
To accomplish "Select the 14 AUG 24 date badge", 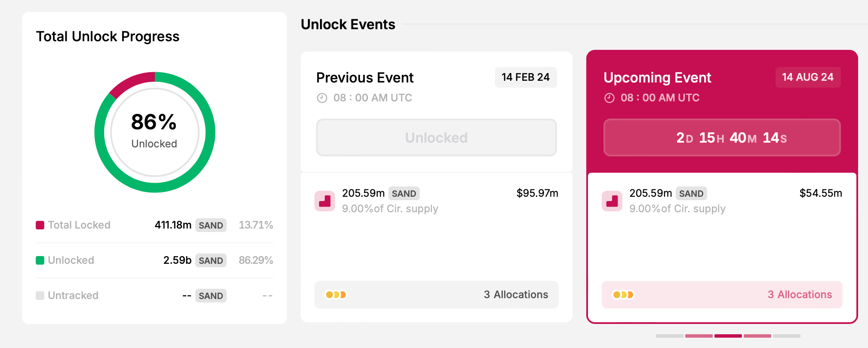I will pos(808,77).
